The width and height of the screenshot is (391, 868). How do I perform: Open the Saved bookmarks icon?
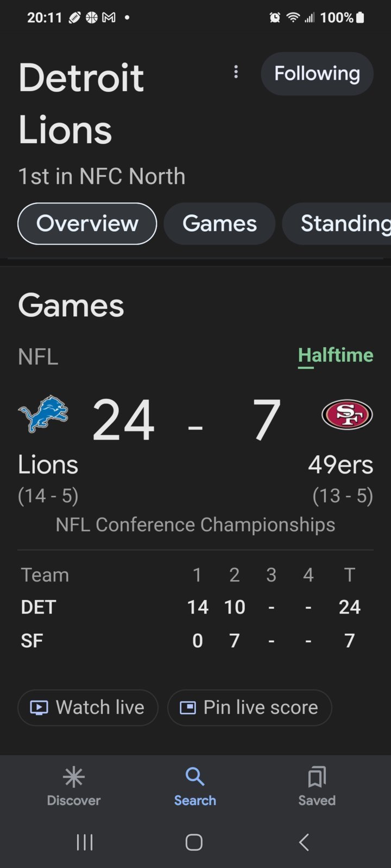tap(317, 777)
